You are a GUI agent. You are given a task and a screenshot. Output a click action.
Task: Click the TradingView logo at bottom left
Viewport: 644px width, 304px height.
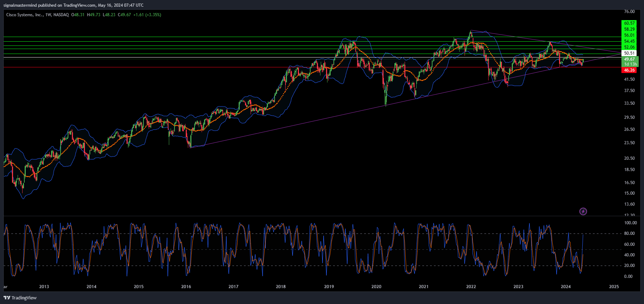20,298
